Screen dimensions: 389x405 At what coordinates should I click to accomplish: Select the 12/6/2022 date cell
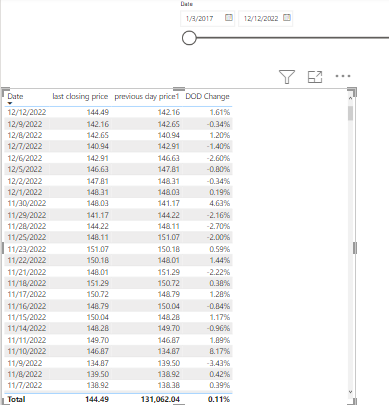pyautogui.click(x=25, y=158)
